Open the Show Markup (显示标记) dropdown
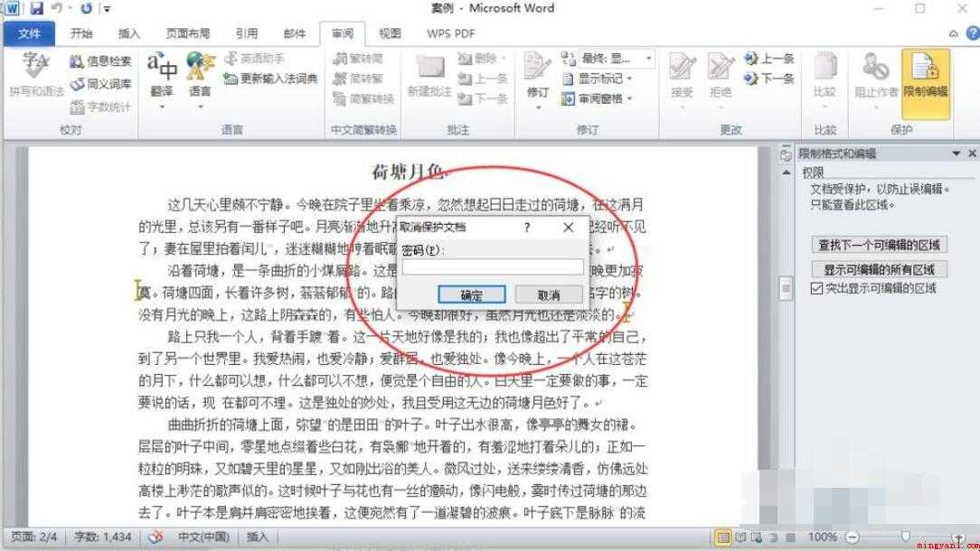980x551 pixels. (x=598, y=79)
